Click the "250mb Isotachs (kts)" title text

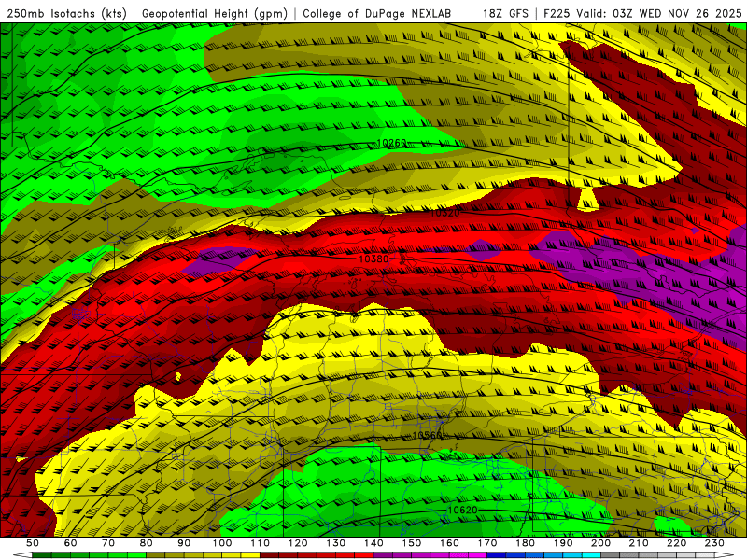point(67,13)
